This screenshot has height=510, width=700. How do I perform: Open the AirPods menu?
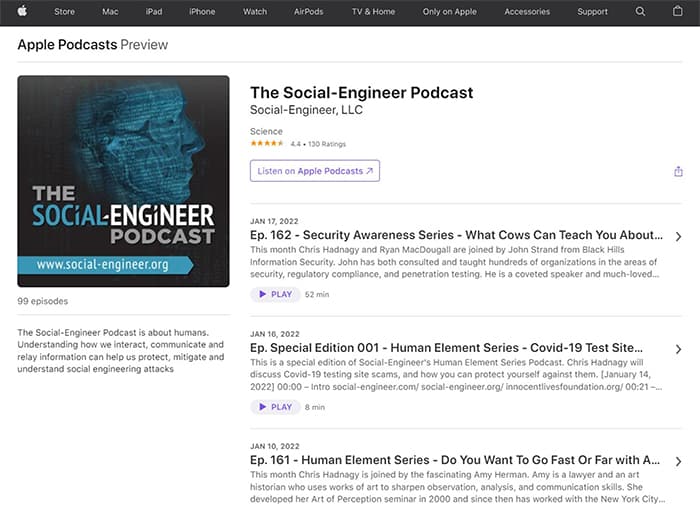(x=308, y=12)
